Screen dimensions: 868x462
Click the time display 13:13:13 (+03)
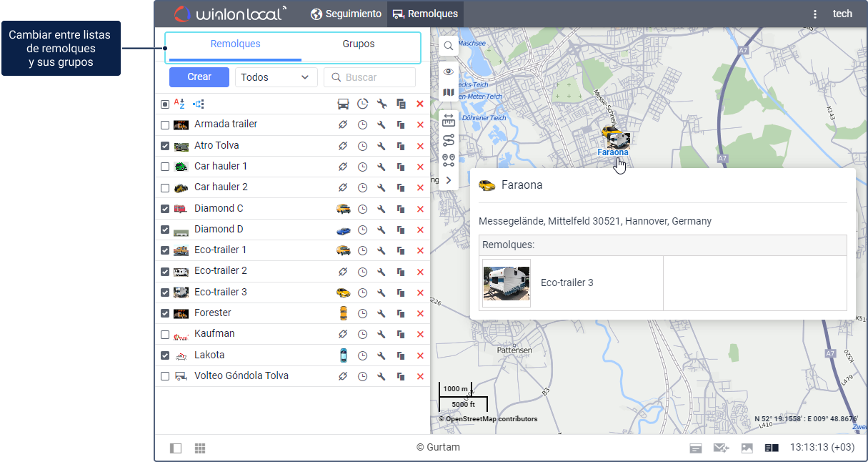[822, 448]
